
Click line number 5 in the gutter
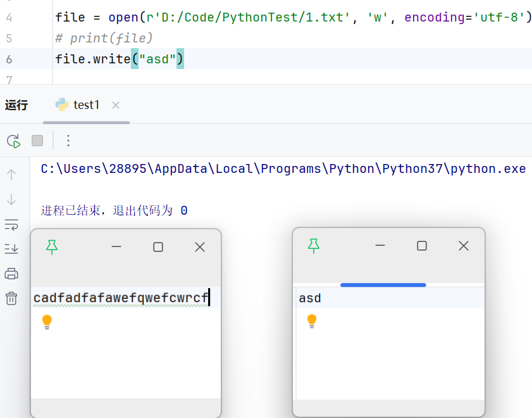[9, 38]
